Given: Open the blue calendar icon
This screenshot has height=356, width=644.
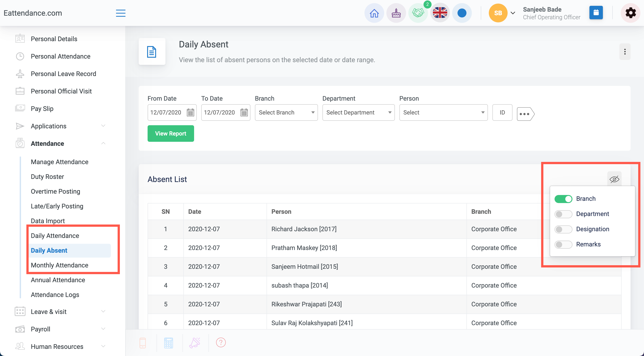Looking at the screenshot, I should 596,13.
